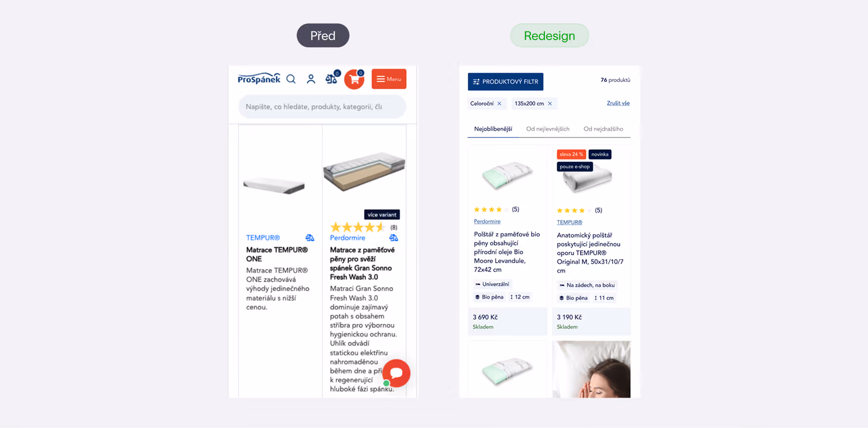Image resolution: width=868 pixels, height=428 pixels.
Task: Switch to Od nejlevnějších tab
Action: [548, 129]
